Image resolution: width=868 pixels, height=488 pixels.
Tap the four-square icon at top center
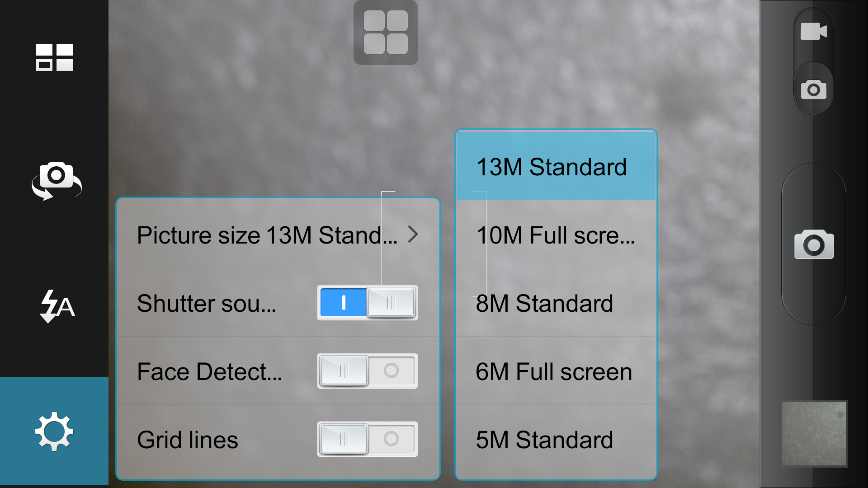(386, 33)
